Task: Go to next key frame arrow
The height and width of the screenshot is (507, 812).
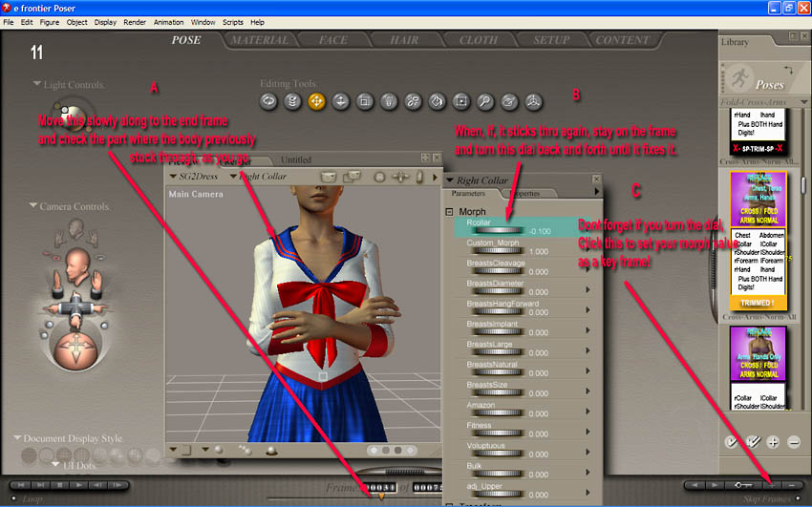Action: [715, 485]
